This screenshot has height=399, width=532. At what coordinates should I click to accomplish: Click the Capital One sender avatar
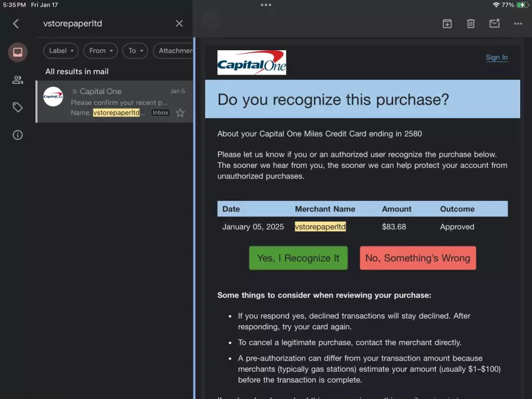click(x=53, y=96)
